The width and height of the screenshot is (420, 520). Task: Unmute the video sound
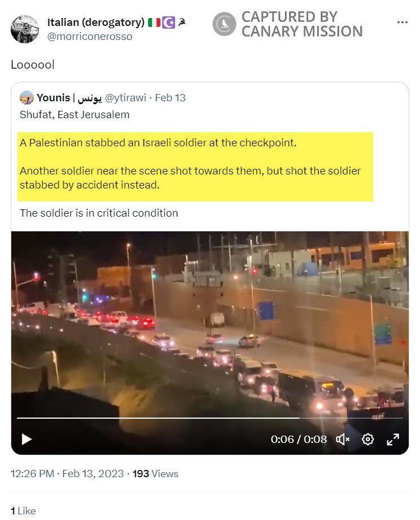coord(343,439)
